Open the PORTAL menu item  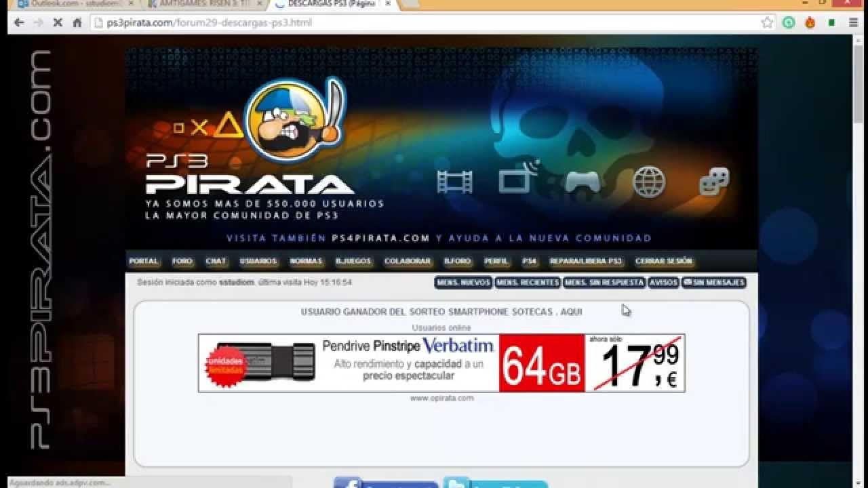point(143,261)
